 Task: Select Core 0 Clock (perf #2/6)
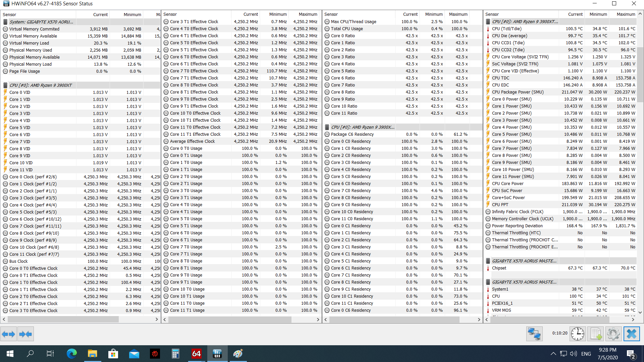[x=80, y=177]
